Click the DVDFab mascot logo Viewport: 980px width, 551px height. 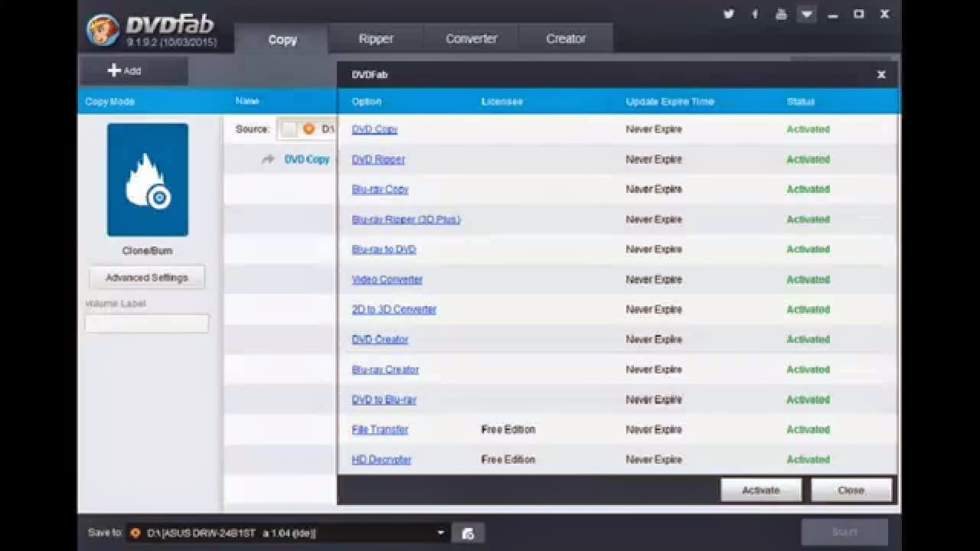[x=103, y=31]
